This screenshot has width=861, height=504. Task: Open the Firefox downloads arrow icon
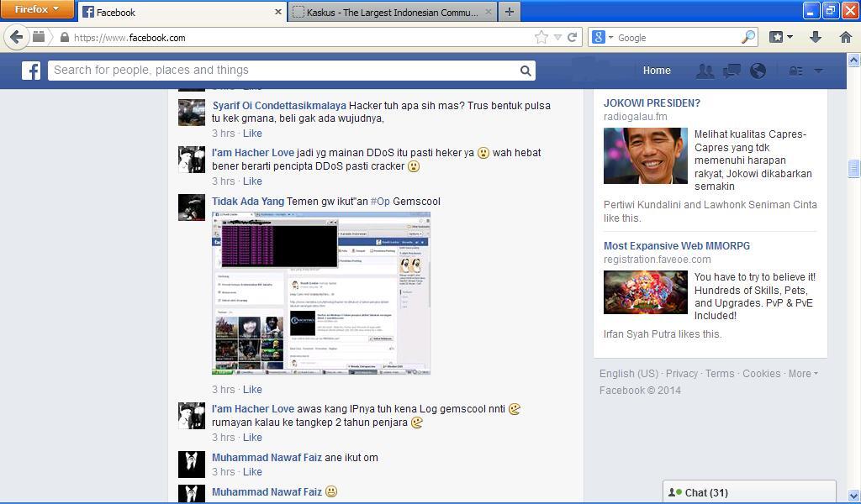[x=815, y=37]
